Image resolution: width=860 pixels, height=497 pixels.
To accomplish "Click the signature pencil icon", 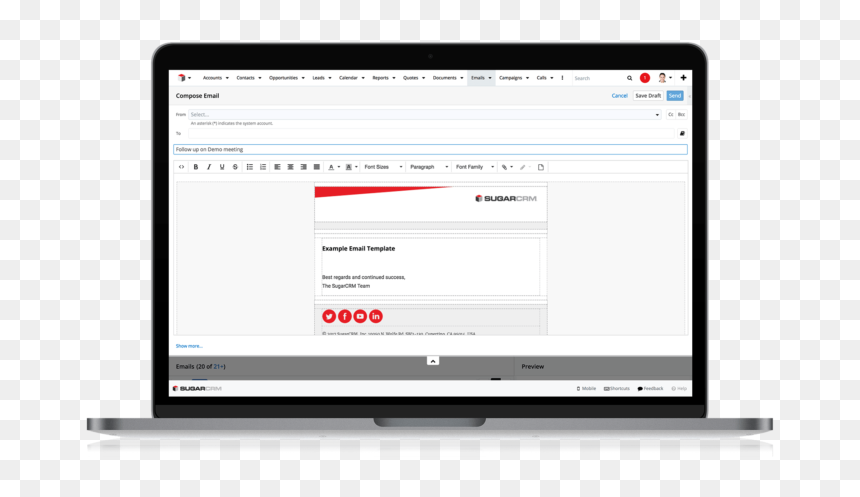I will [524, 167].
